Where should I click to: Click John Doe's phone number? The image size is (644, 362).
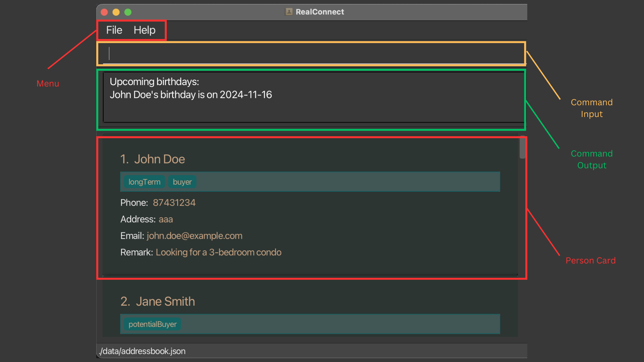click(174, 202)
